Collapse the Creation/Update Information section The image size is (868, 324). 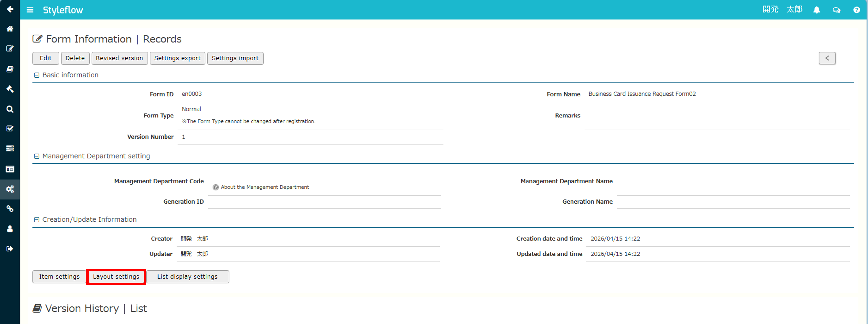(x=37, y=220)
